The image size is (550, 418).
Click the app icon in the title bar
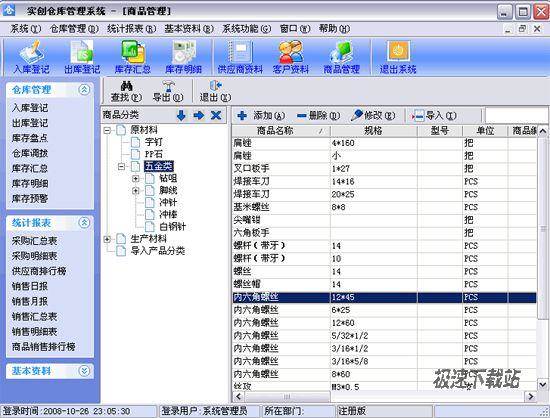click(x=9, y=10)
